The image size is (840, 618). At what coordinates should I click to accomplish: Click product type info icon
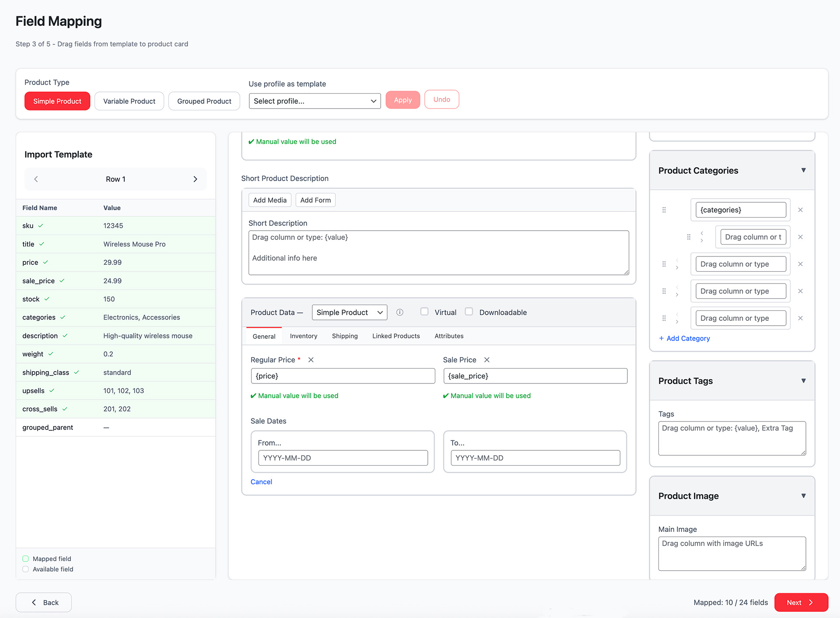[x=399, y=313]
